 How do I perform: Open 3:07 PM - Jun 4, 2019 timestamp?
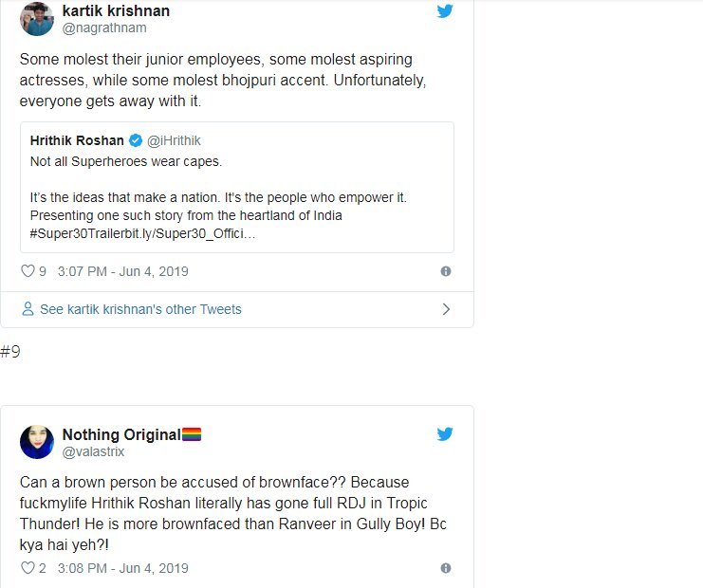[122, 271]
